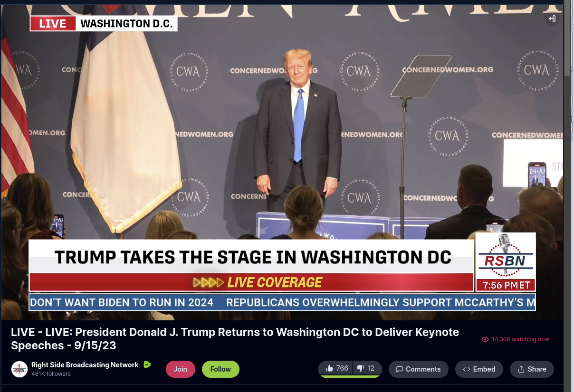Open the Right Side Broadcasting Network channel name link
This screenshot has width=574, height=392.
pyautogui.click(x=85, y=365)
